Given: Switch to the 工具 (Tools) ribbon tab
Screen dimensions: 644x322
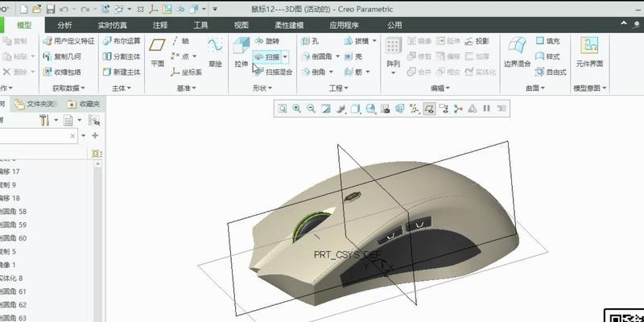Looking at the screenshot, I should pos(200,26).
